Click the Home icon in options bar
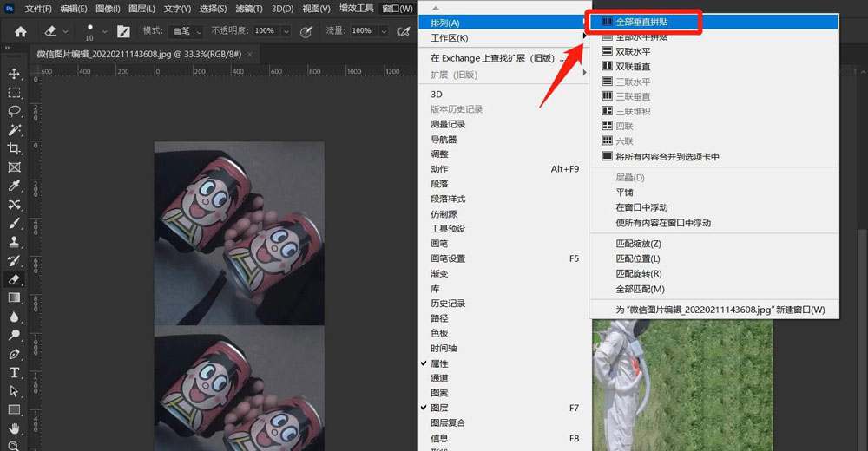Viewport: 868px width, 451px height. tap(21, 31)
